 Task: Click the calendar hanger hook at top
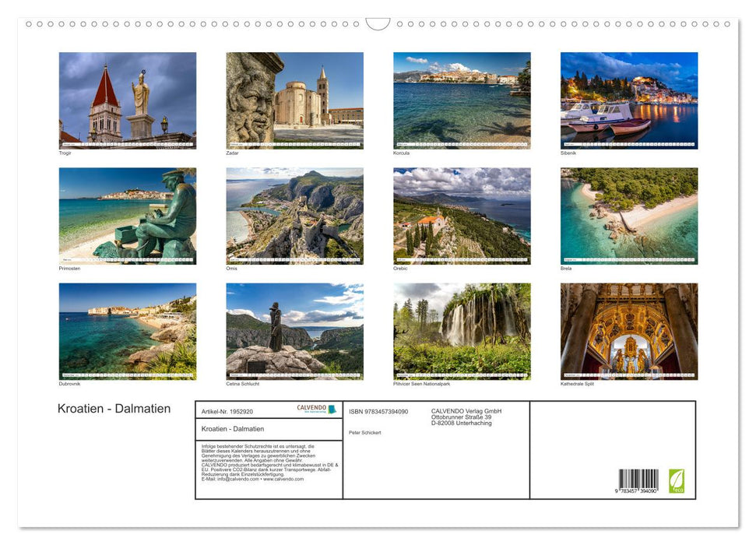[x=378, y=23]
